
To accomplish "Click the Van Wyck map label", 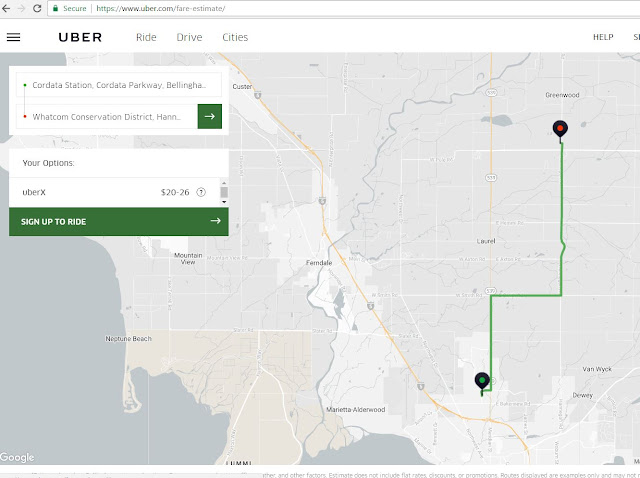I will tap(597, 369).
